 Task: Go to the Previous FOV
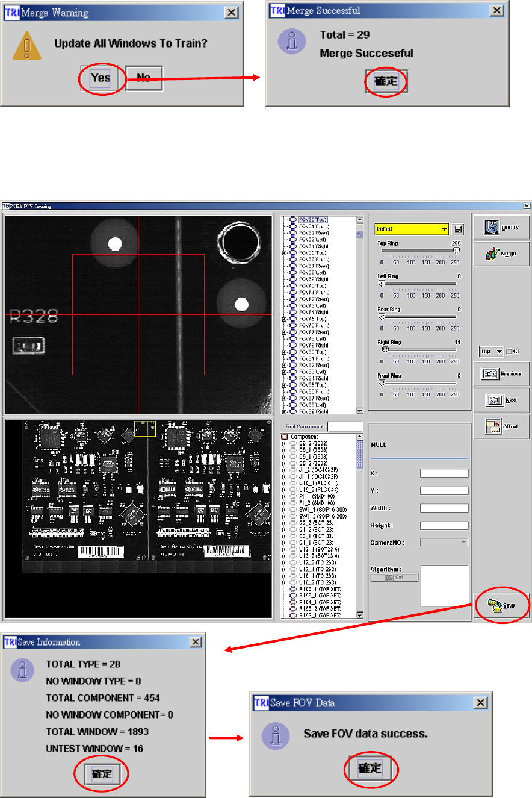(501, 373)
